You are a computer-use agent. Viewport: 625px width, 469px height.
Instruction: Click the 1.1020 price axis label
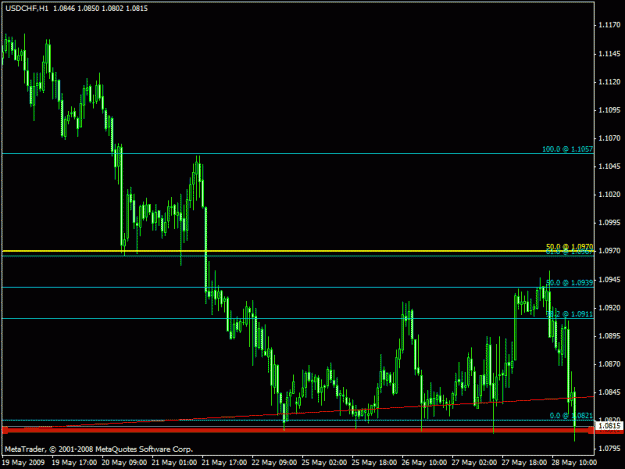[609, 194]
